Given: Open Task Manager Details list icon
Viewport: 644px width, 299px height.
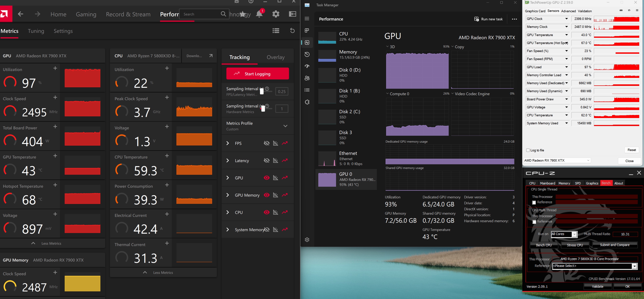Looking at the screenshot, I should coord(307,90).
